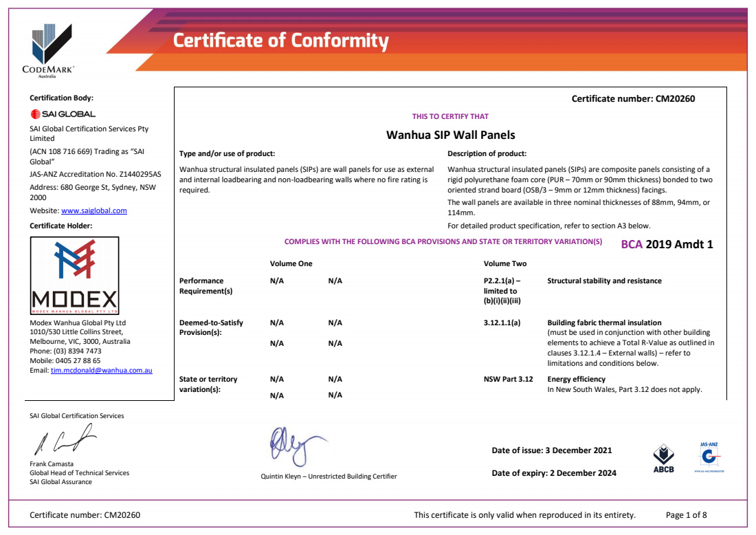Select the Modex certificate holder logo
756x535 pixels.
pyautogui.click(x=75, y=276)
